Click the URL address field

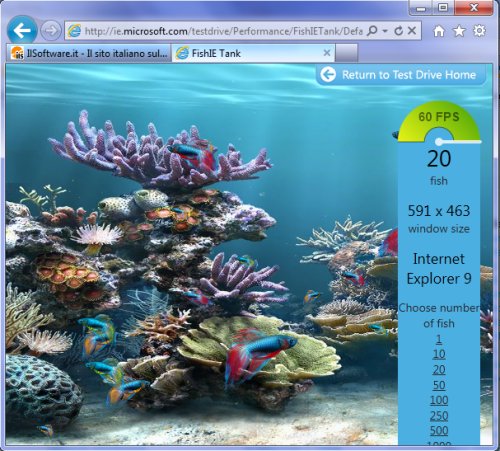223,31
